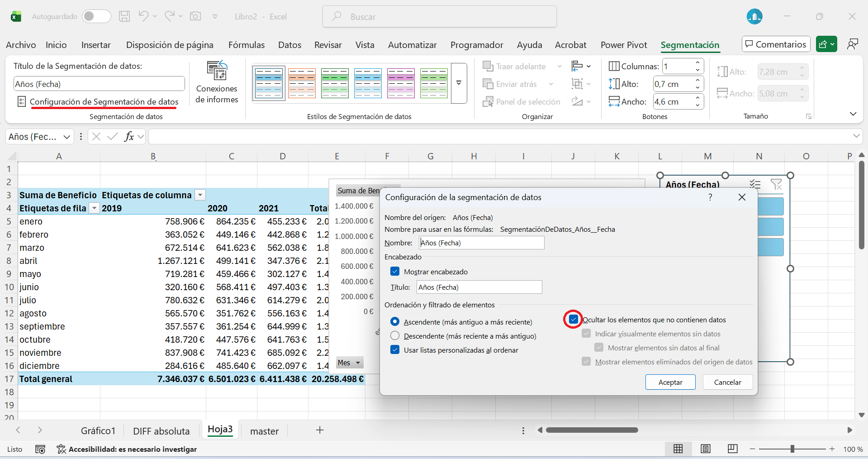This screenshot has width=868, height=459.
Task: Click the clear filter icon on slicer
Action: pos(776,184)
